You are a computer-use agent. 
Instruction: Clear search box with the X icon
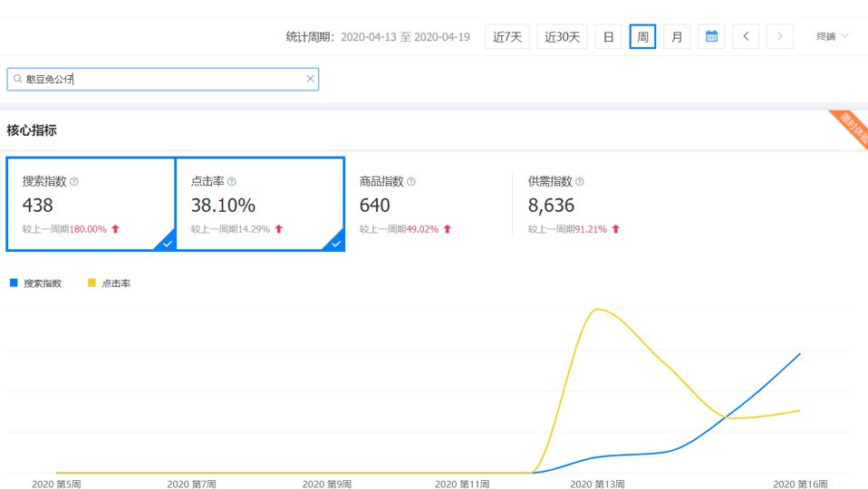(310, 80)
